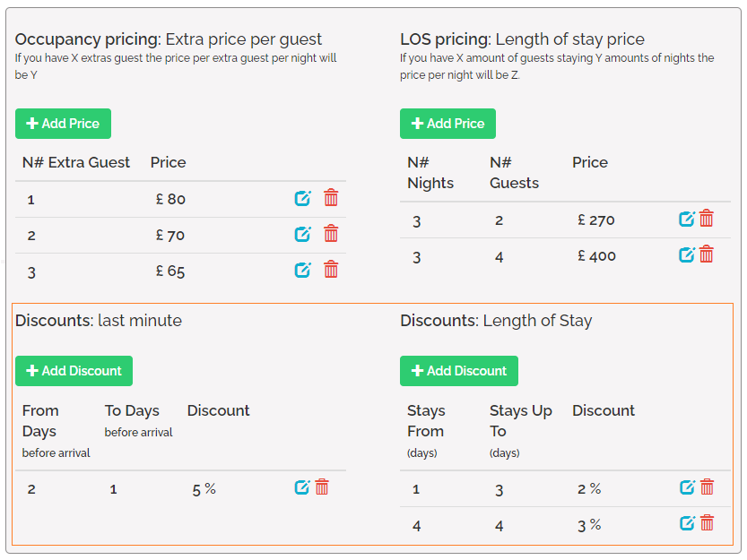Edit the £ 65 extra guest price
This screenshot has height=560, width=747.
[x=303, y=269]
